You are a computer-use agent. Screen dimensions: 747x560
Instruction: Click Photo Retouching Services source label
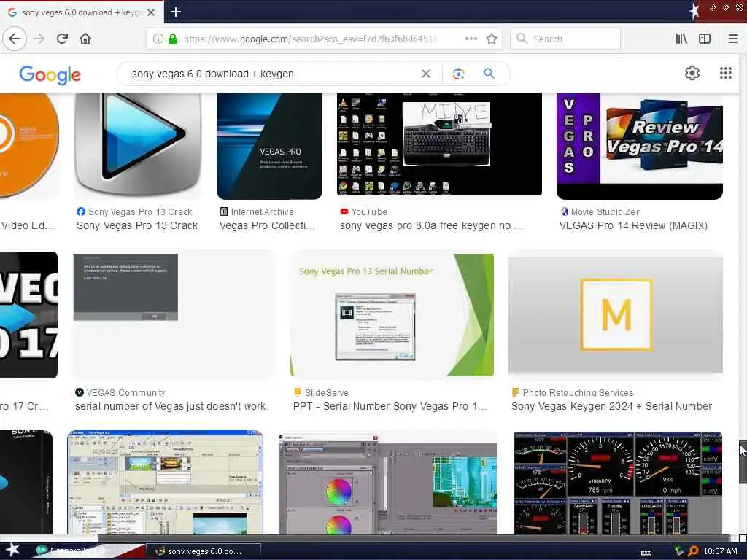point(578,393)
